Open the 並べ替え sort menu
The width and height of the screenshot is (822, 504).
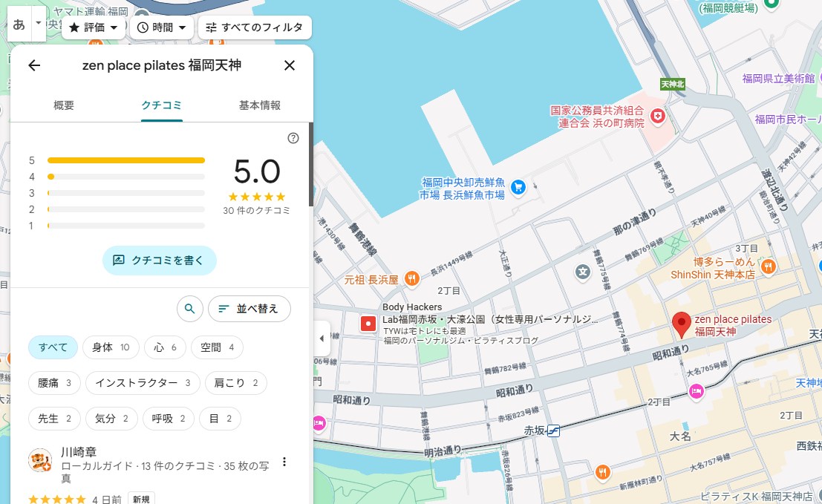coord(249,309)
